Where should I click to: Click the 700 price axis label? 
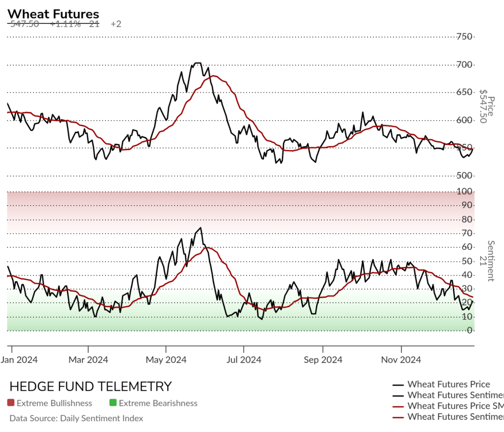(465, 65)
